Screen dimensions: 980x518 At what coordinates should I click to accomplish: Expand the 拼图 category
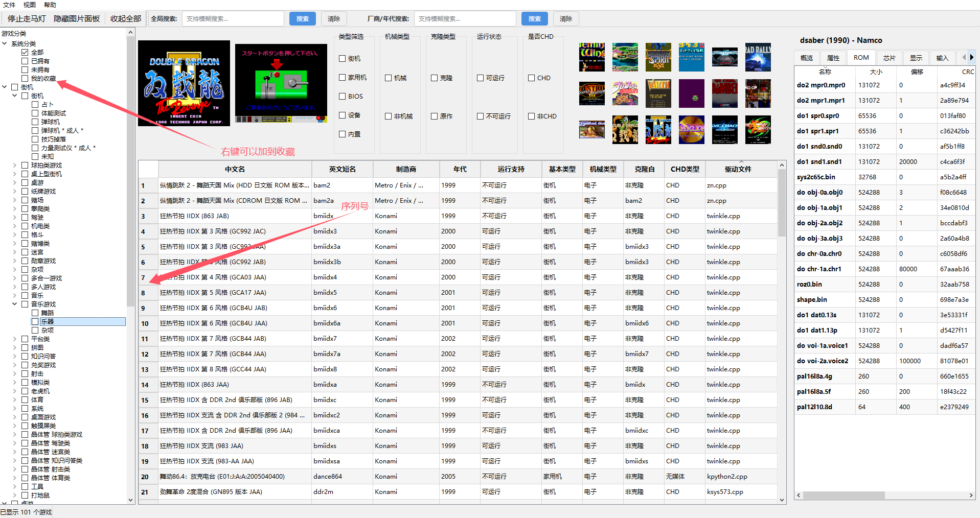tap(15, 347)
